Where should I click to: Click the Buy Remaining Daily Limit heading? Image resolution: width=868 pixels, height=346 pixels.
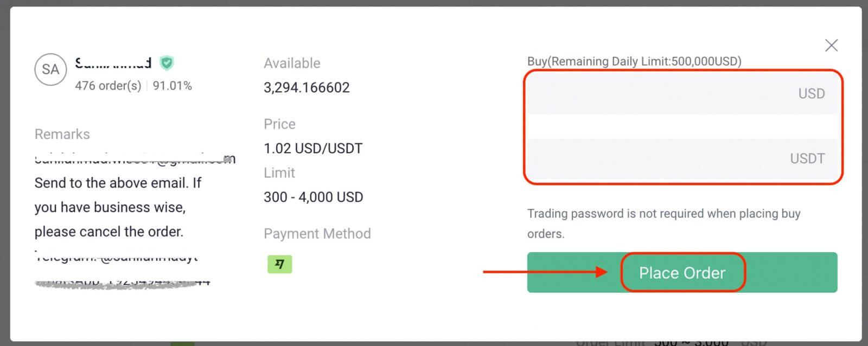click(x=634, y=61)
